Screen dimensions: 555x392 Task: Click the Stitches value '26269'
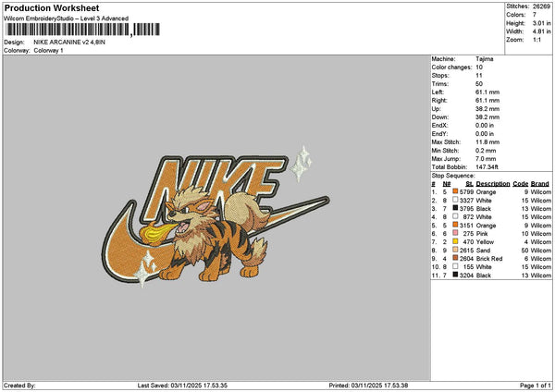click(542, 6)
